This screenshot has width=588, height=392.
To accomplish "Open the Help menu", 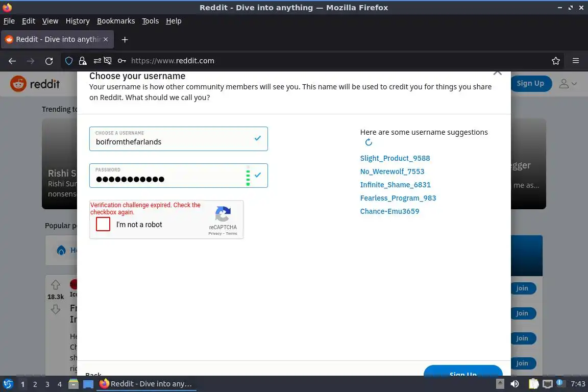I will tap(174, 21).
